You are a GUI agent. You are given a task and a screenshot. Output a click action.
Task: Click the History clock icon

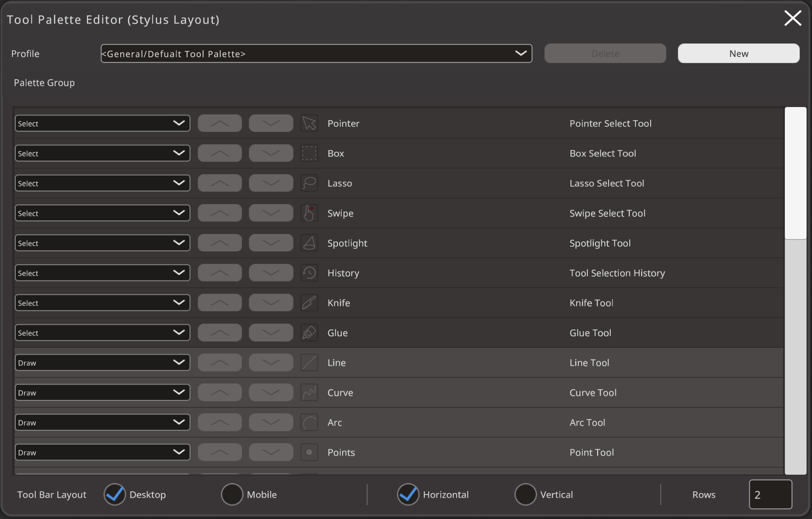click(x=309, y=273)
